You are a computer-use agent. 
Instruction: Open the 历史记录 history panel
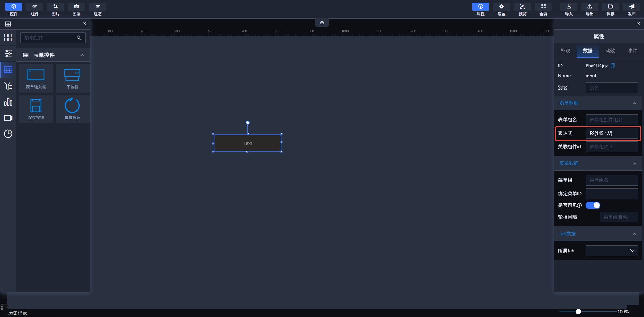[18, 313]
